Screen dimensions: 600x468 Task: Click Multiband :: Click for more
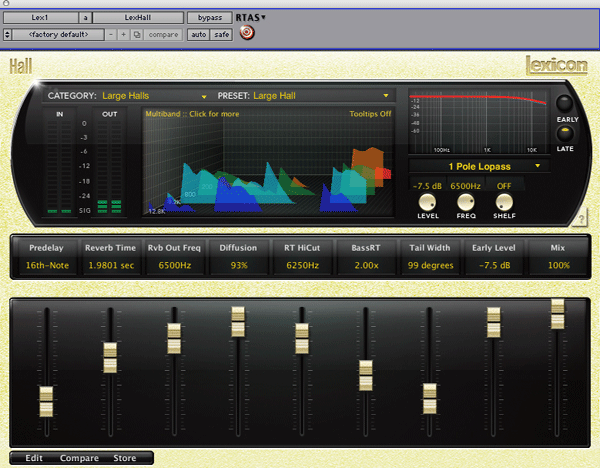pos(192,114)
